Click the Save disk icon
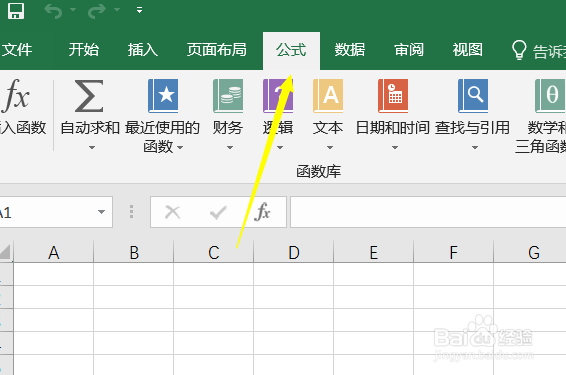Viewport: 566px width, 375px height. (x=16, y=10)
